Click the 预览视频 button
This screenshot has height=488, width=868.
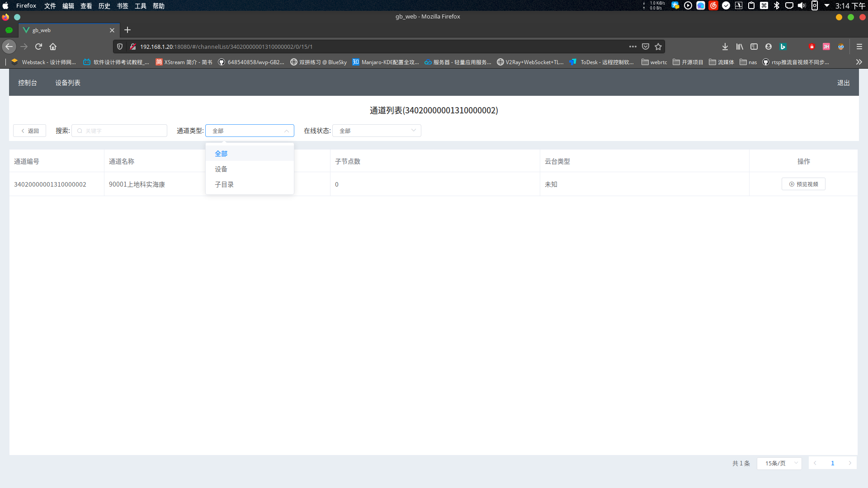(803, 184)
